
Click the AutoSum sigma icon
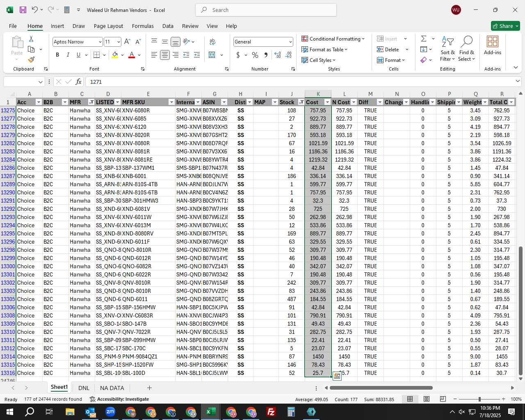click(424, 39)
